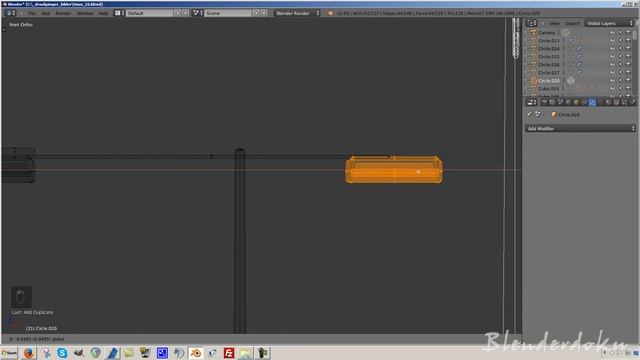Open the Texture properties tab icon
This screenshot has width=640, height=360.
pyautogui.click(x=616, y=102)
